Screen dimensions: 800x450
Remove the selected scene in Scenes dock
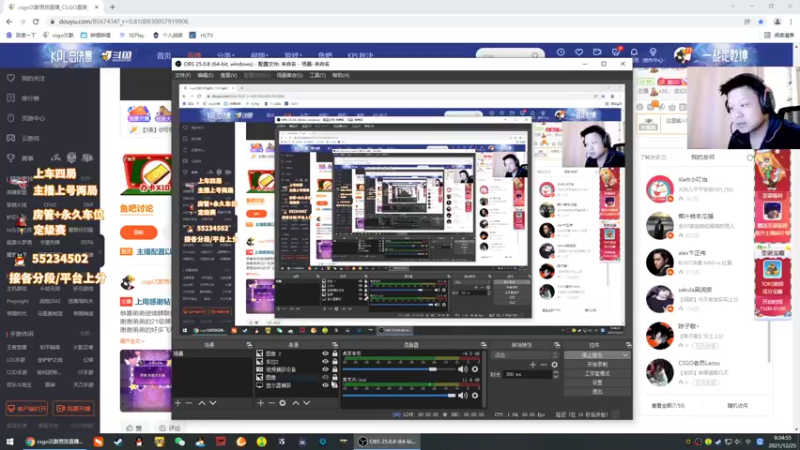click(x=189, y=403)
